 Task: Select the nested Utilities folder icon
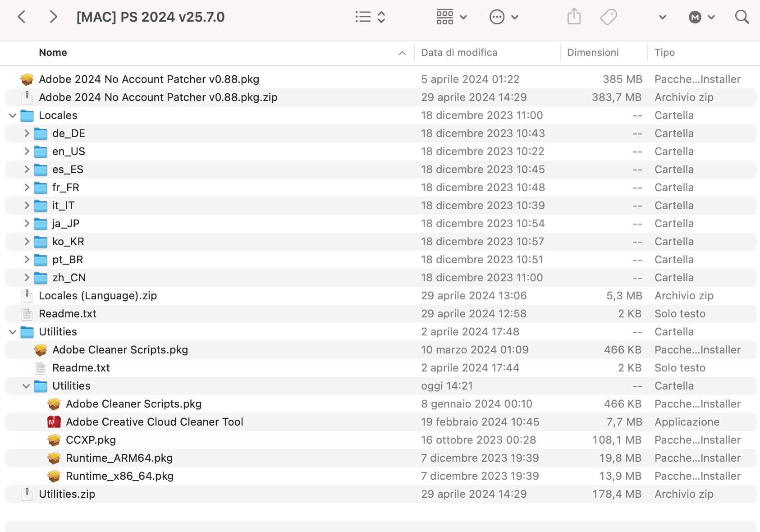[41, 386]
